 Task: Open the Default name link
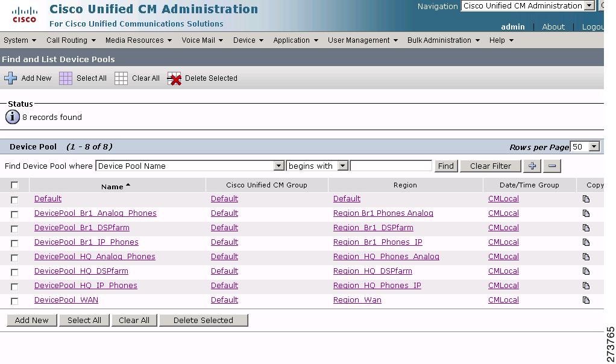(x=48, y=199)
